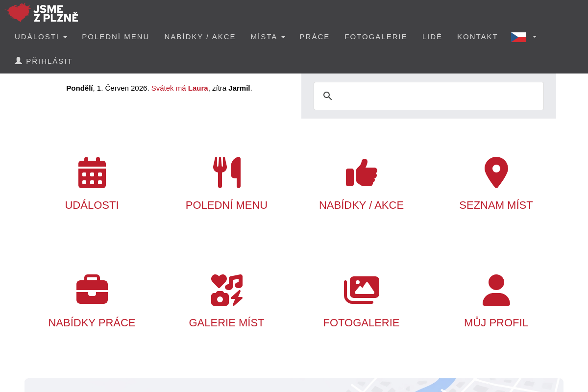Click the person profile icon

tap(496, 290)
